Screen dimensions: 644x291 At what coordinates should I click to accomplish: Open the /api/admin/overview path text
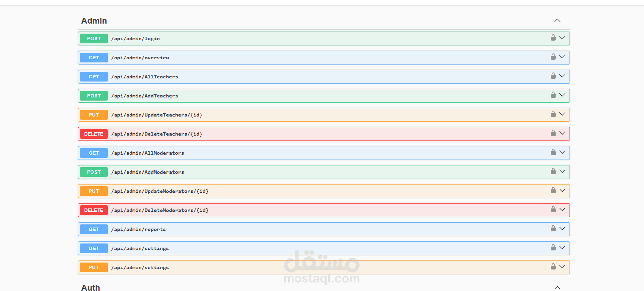[x=140, y=58]
